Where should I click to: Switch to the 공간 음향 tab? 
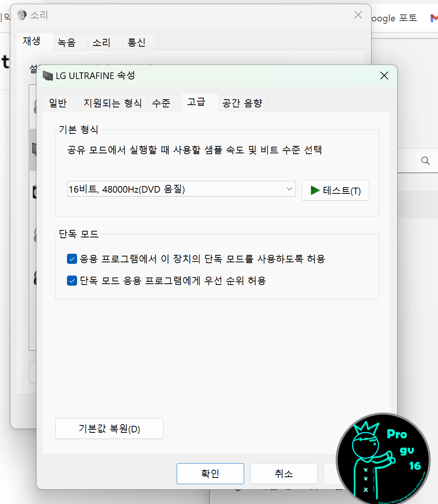click(x=242, y=103)
